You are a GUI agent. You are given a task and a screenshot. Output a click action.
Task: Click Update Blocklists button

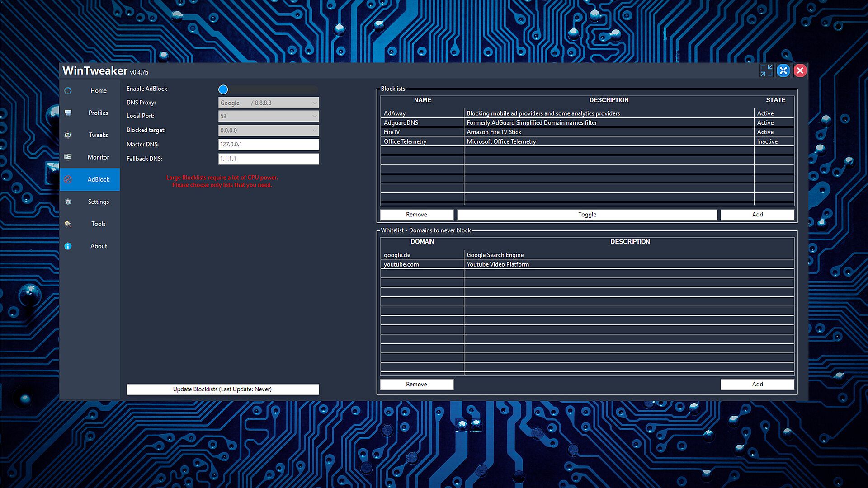(222, 389)
